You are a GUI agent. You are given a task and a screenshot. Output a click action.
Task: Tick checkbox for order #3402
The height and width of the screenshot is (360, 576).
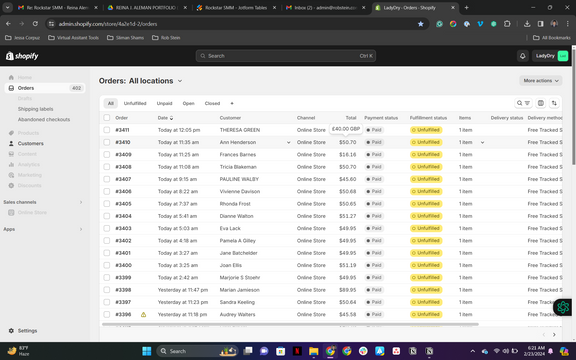[x=107, y=241]
